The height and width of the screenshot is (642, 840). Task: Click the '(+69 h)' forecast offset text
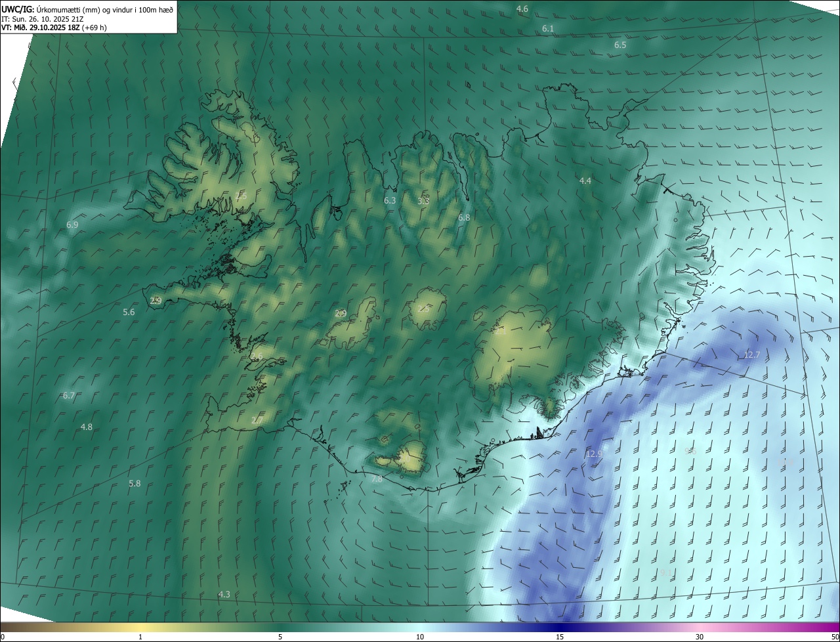tap(94, 28)
